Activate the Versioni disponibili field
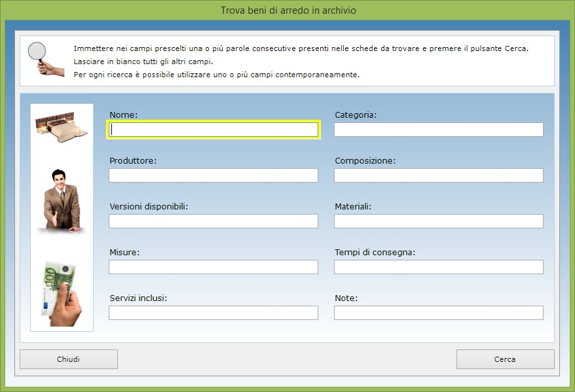 pos(213,221)
